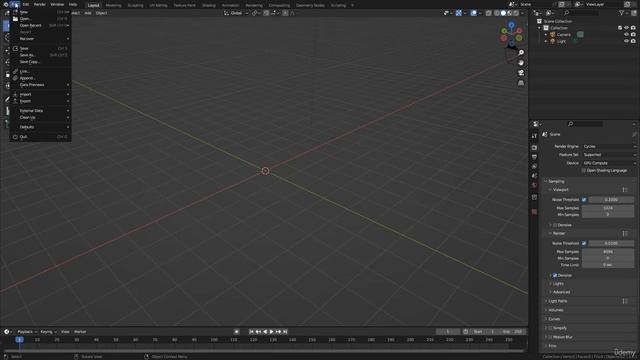Hide the Collection with its eye icon
Screen dimensions: 640x360
pos(626,28)
